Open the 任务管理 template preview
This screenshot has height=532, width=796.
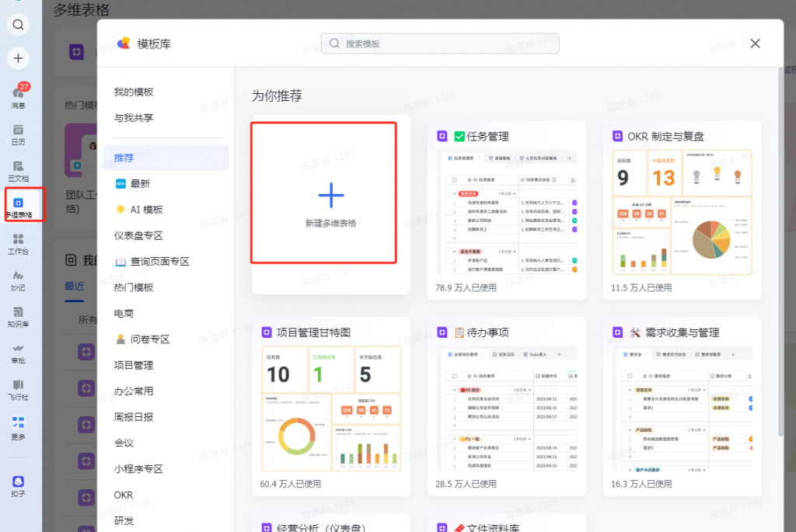[x=507, y=213]
